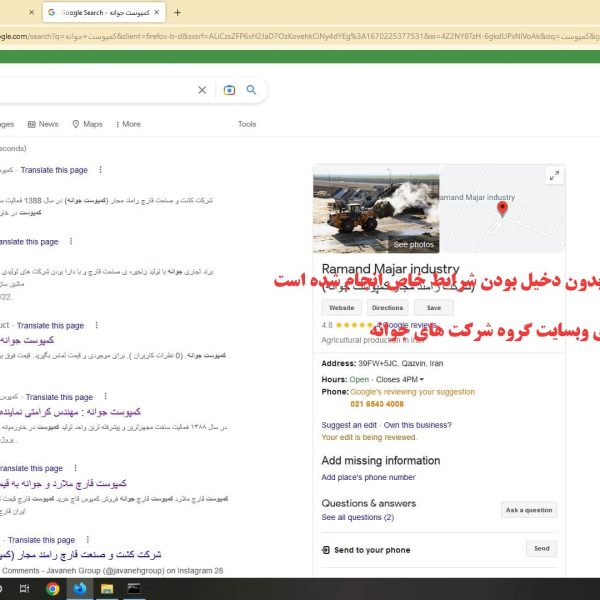This screenshot has height=600, width=600.
Task: Close the Google Search tab
Action: click(x=157, y=13)
